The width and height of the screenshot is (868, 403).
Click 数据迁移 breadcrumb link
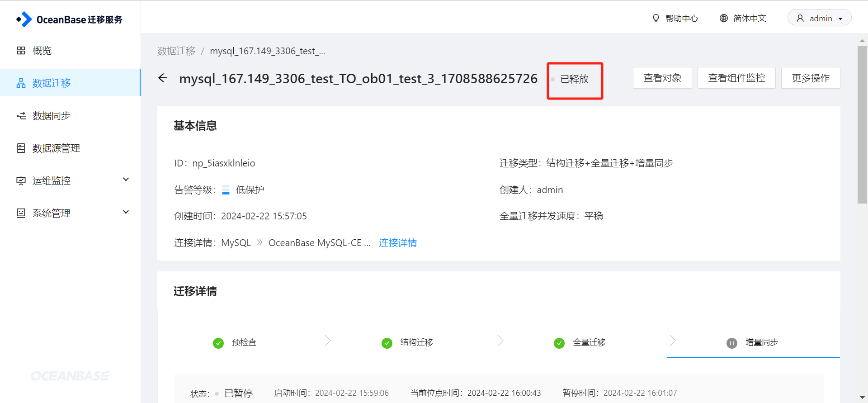pos(176,51)
